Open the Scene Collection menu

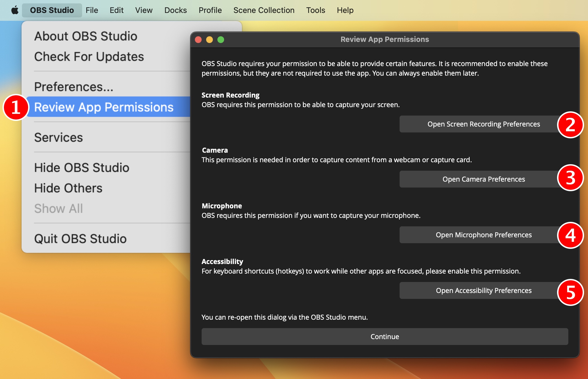tap(263, 10)
